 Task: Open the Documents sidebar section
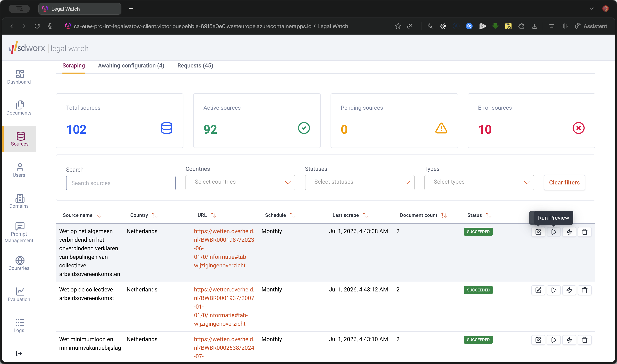[x=19, y=108]
